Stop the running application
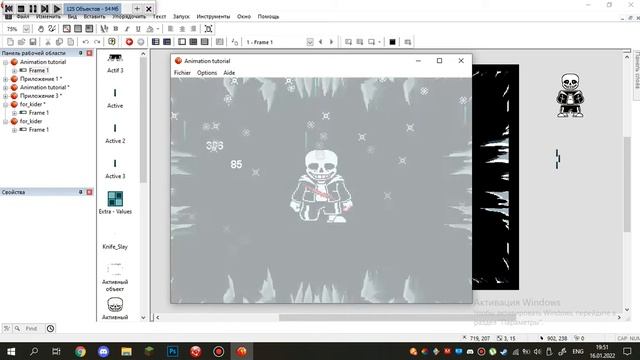Viewport: 640px width, 360px height. coord(21,9)
